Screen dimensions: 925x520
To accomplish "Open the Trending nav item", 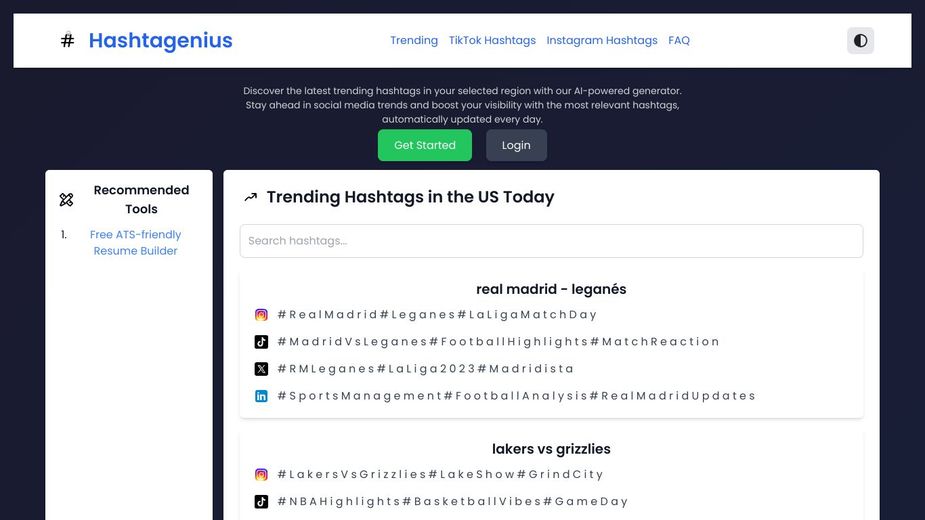I will (414, 41).
